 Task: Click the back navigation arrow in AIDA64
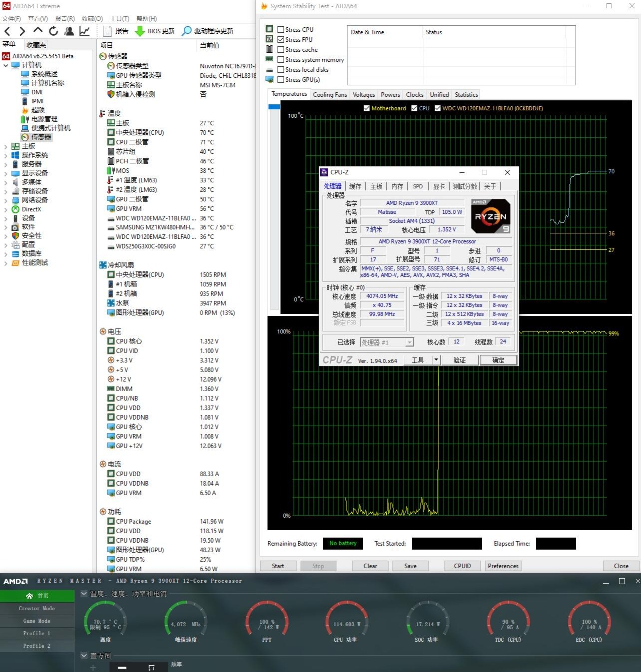(7, 31)
